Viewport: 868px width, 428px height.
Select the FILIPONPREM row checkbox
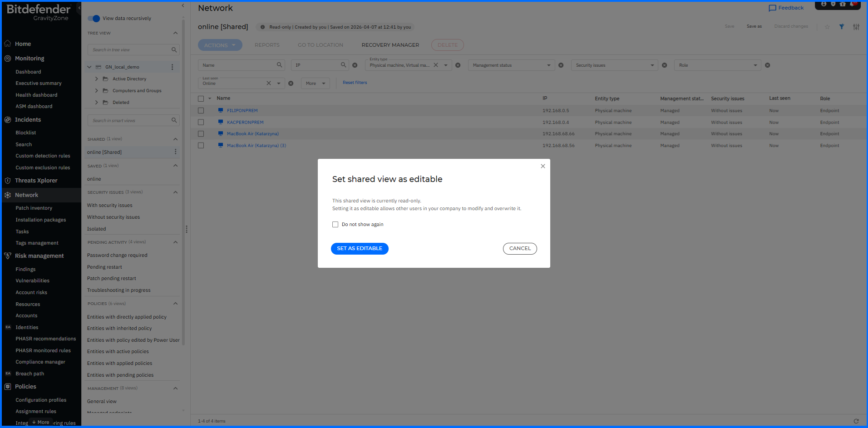click(x=201, y=111)
